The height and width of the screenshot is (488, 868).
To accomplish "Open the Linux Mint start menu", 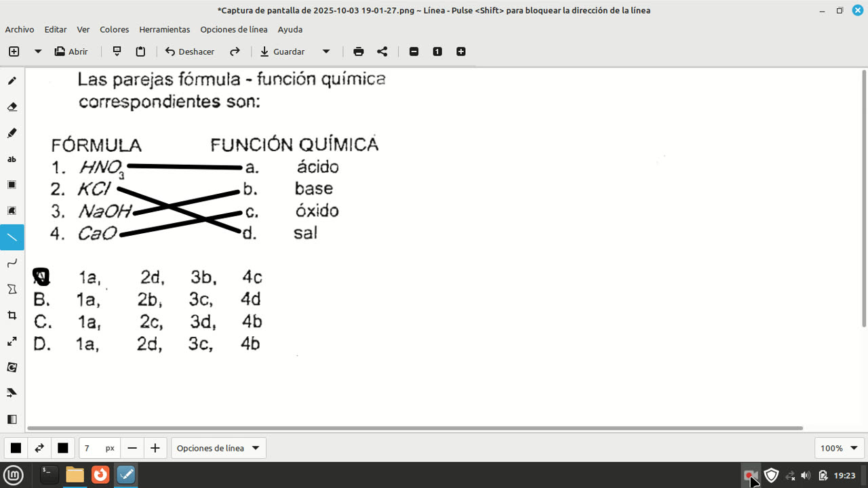I will tap(14, 475).
